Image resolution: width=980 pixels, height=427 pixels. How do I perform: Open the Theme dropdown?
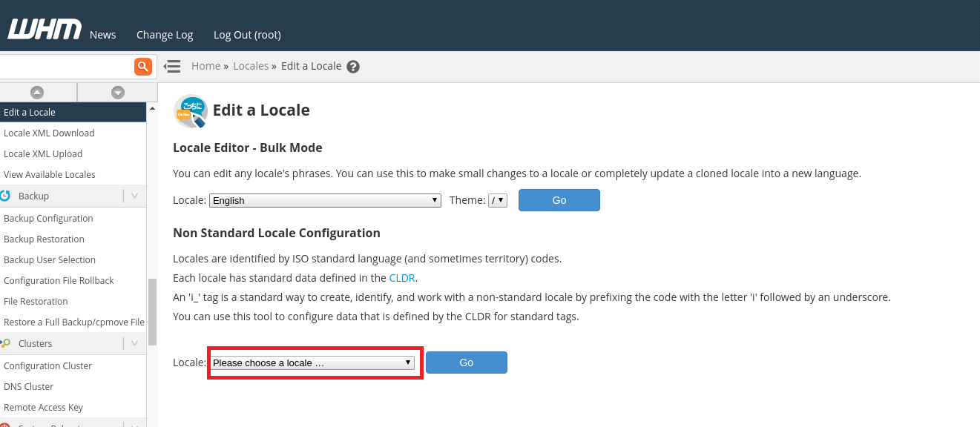coord(498,199)
